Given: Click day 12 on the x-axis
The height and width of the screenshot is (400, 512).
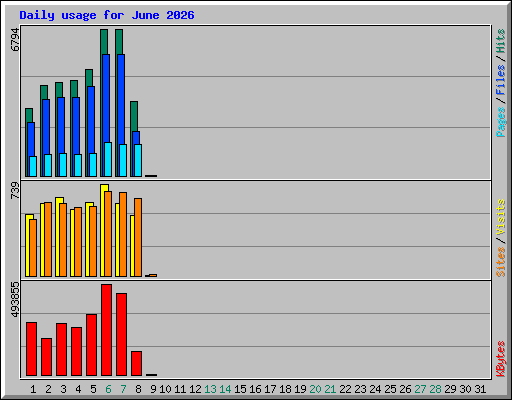Looking at the screenshot, I should pos(195,389).
